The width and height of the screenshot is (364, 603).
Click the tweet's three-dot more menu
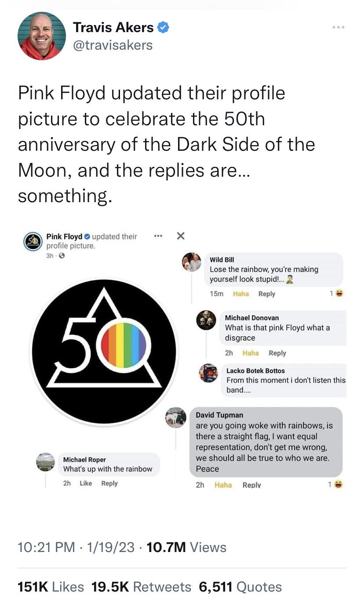pos(339,27)
